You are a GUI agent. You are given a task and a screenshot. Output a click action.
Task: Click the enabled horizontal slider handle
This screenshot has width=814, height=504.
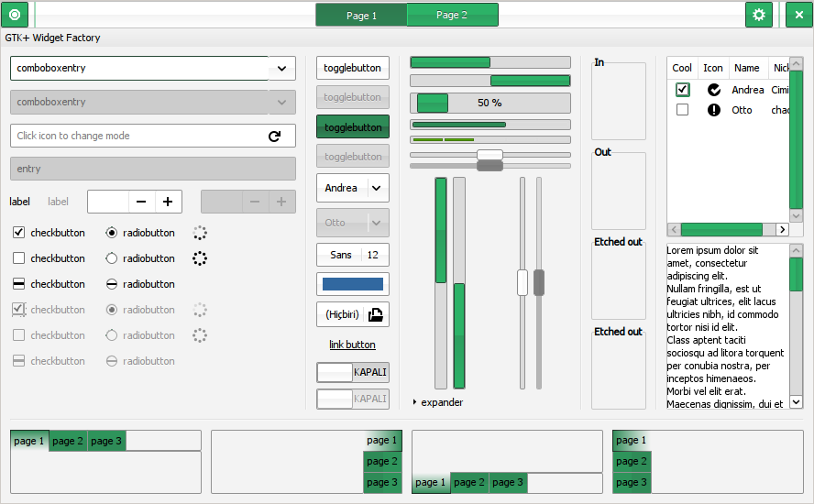pos(489,154)
